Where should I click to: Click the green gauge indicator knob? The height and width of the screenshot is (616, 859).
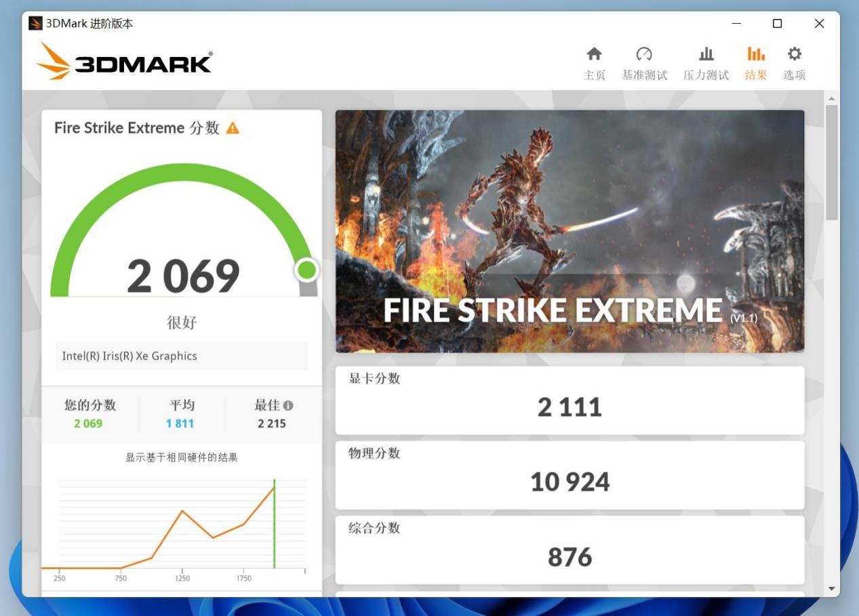[x=306, y=270]
